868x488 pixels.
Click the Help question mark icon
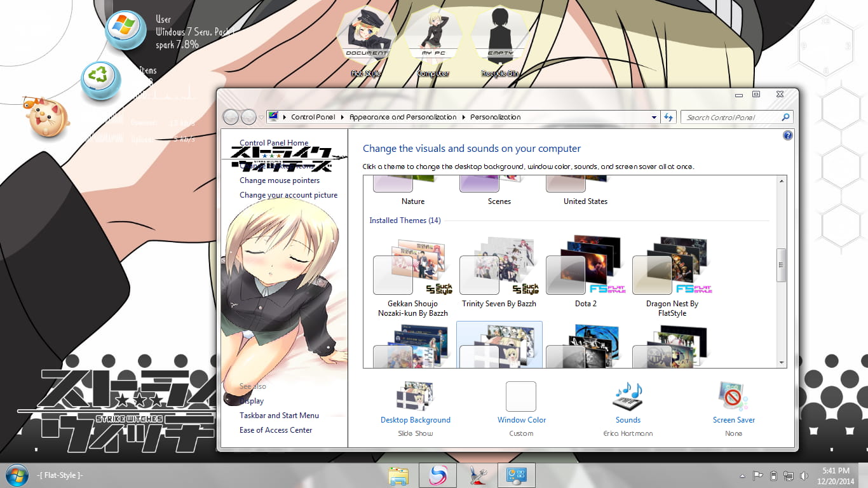(788, 135)
